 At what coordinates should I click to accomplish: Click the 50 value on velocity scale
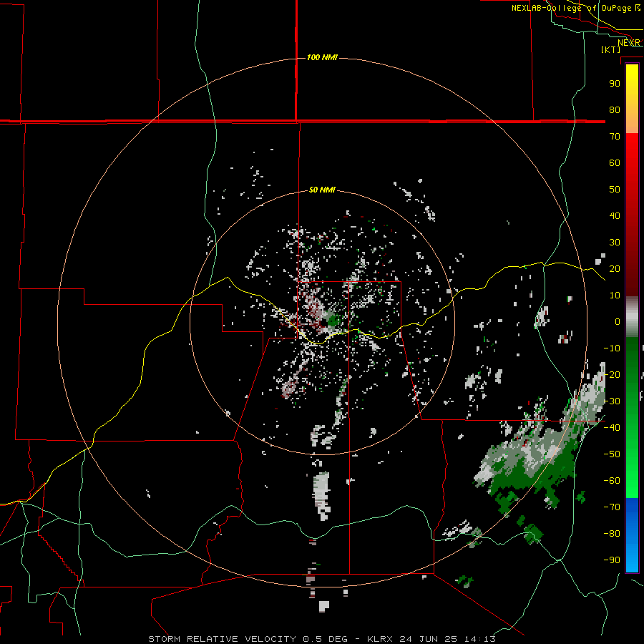(615, 190)
